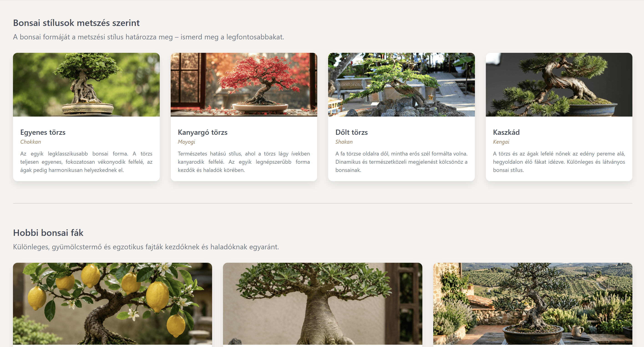
Task: Click the red maple Kanyargó törzs photo
Action: [244, 84]
